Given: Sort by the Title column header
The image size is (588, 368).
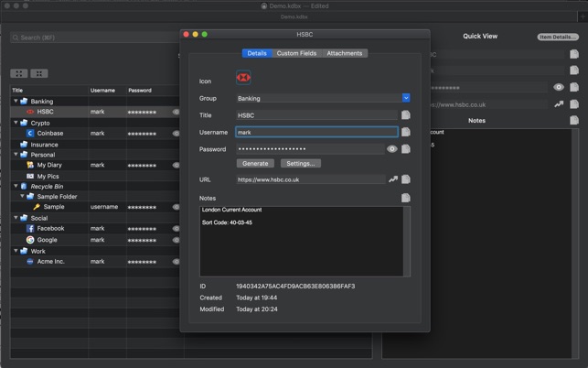Looking at the screenshot, I should click(x=49, y=90).
